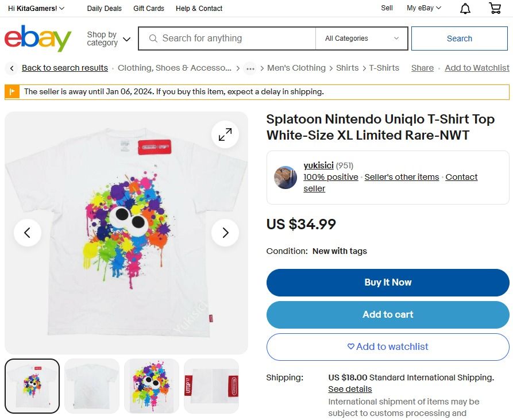Switch to the T-Shirts breadcrumb category
This screenshot has height=420, width=513.
pyautogui.click(x=383, y=68)
